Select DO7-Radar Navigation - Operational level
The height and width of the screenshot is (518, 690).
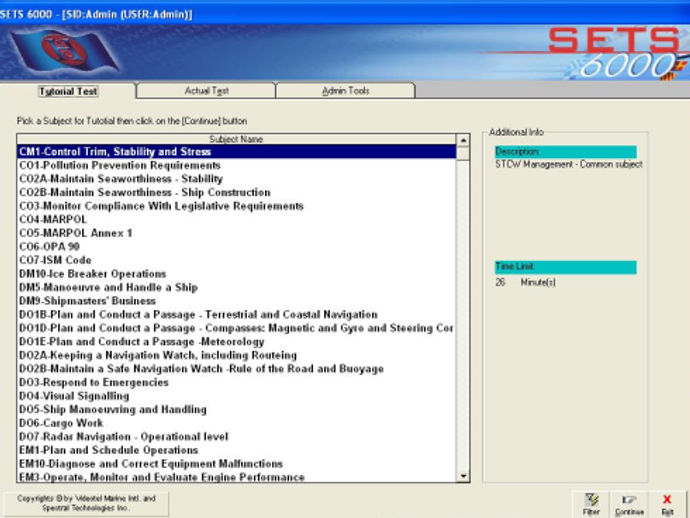237,437
